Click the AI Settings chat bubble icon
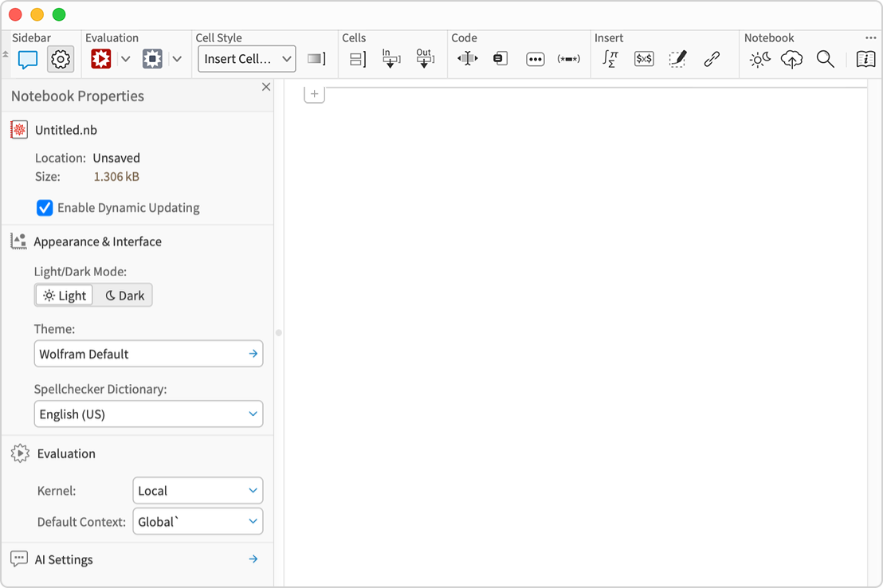Viewport: 883px width, 588px height. (19, 559)
